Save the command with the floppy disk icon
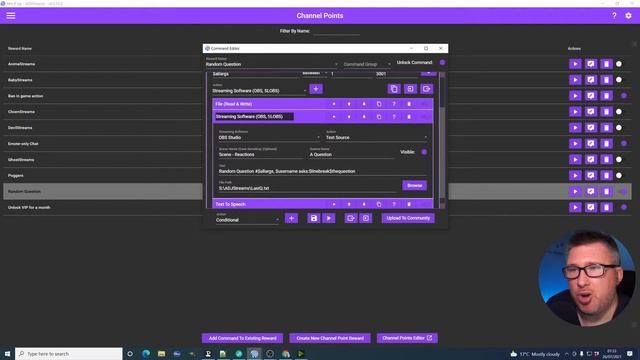This screenshot has height=360, width=640. (x=313, y=218)
